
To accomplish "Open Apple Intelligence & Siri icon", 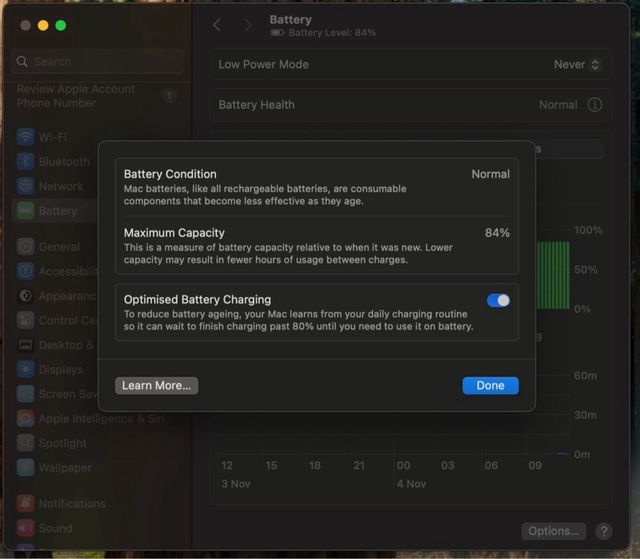I will [x=25, y=419].
